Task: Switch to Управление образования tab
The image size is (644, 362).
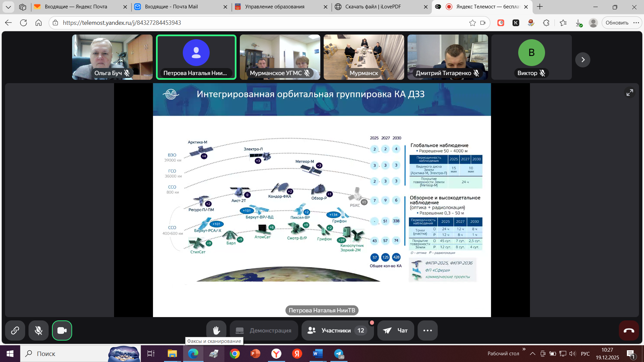Action: [278, 7]
